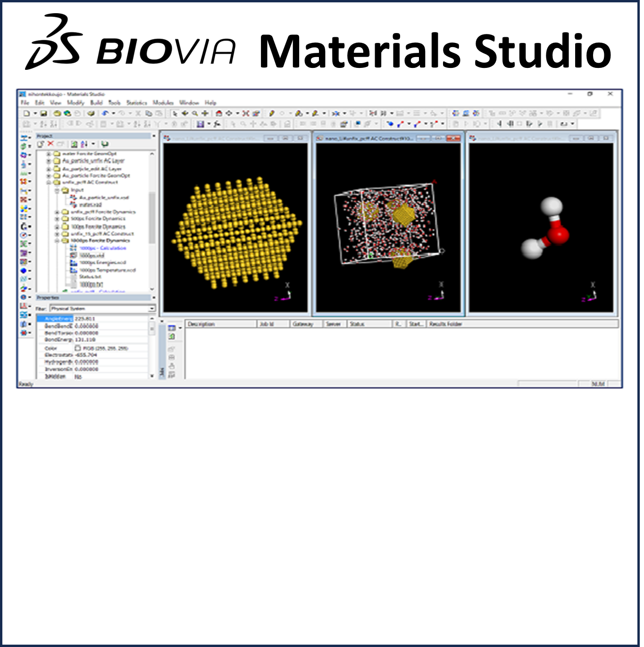Select water.xsd in the project tree
This screenshot has width=644, height=647.
[x=90, y=205]
